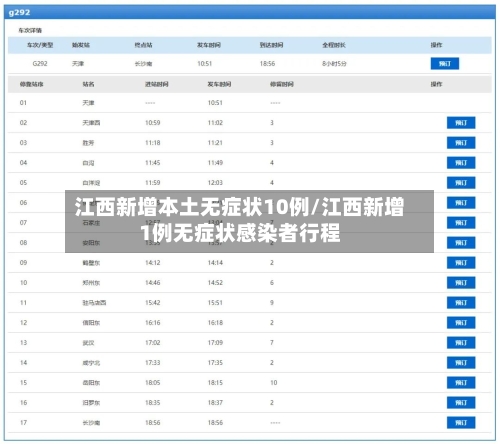
Task: Click 预订 in row 14 arriving 17:33
Action: 461,363
